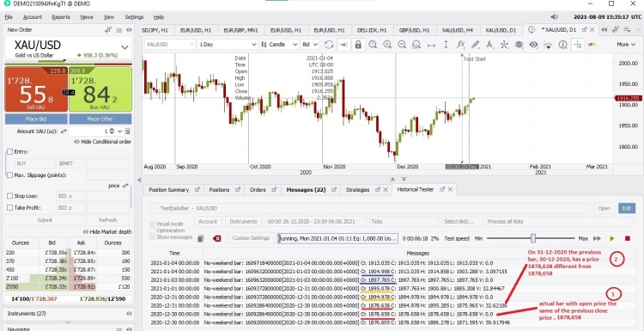Stop the historical test with red square

[627, 238]
